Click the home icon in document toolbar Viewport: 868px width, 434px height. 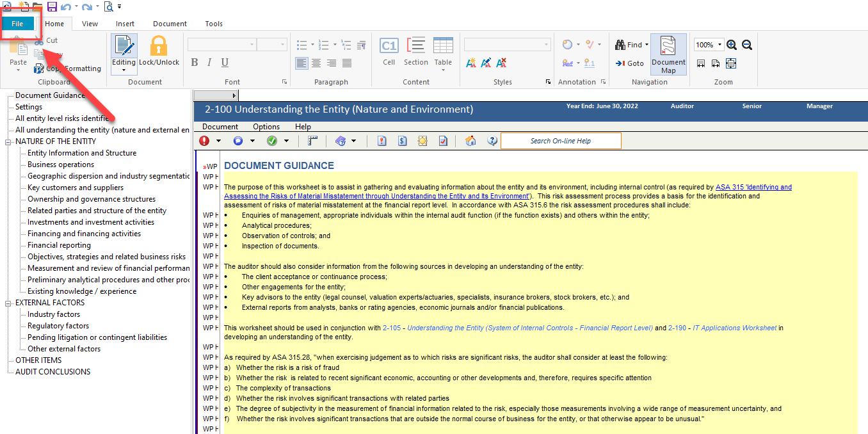(470, 141)
